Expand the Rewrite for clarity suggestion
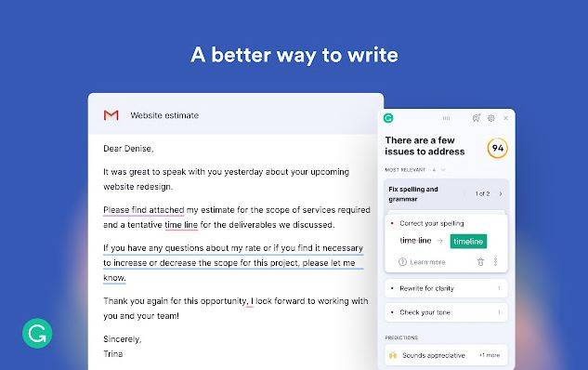The height and width of the screenshot is (370, 588). (446, 288)
